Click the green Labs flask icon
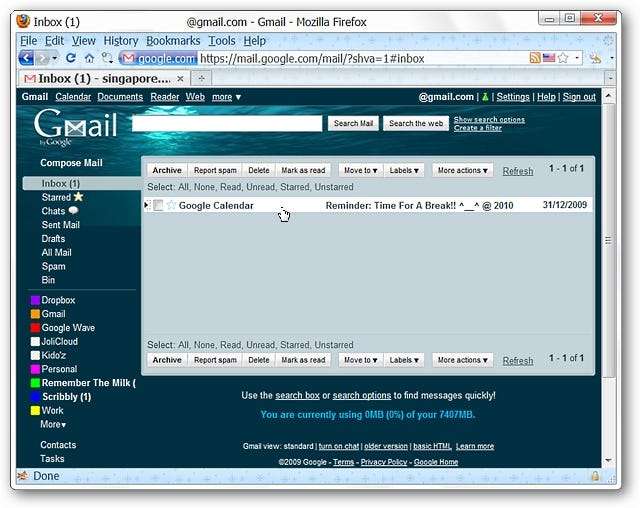640x508 pixels. pyautogui.click(x=485, y=97)
